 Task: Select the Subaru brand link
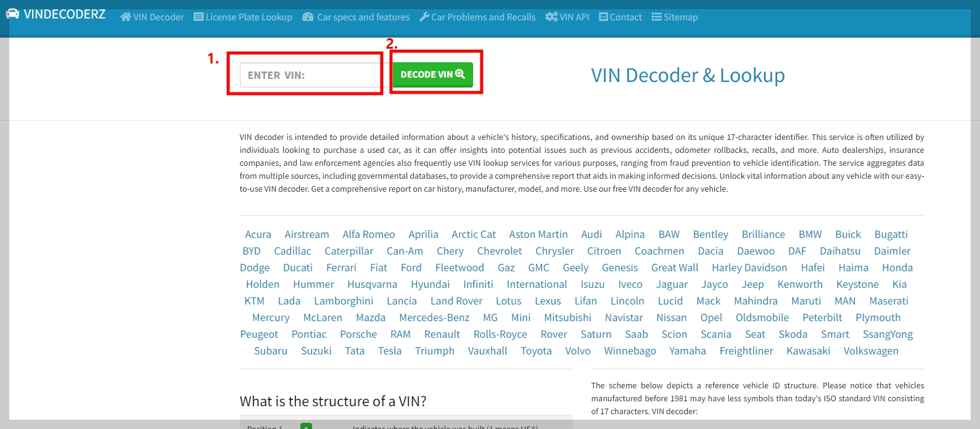click(x=271, y=351)
